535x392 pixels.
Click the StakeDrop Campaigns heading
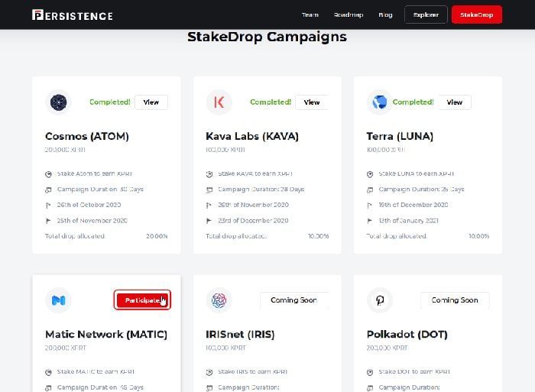(267, 37)
